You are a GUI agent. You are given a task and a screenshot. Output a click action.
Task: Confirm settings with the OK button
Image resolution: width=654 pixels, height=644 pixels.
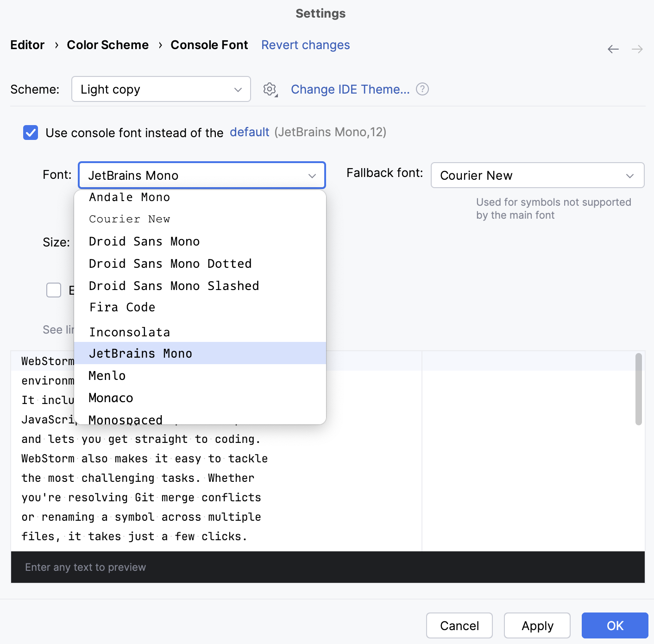click(x=614, y=625)
